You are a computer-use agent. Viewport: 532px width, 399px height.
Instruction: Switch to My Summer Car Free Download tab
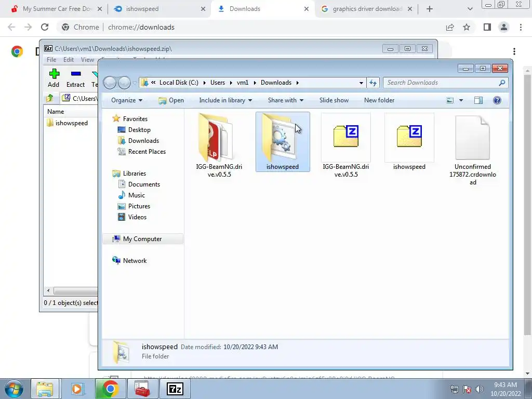(57, 9)
